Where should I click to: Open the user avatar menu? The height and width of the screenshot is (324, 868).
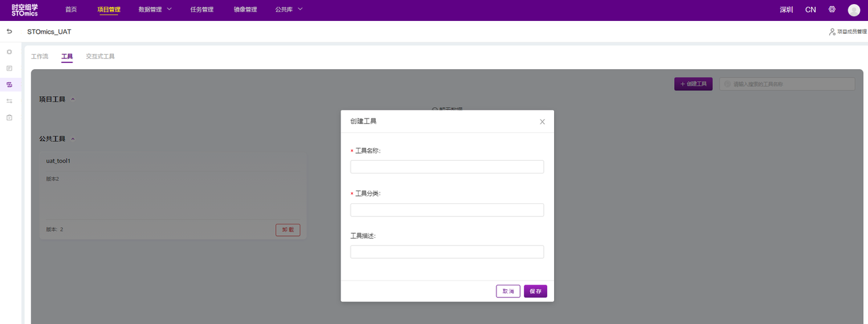coord(854,10)
